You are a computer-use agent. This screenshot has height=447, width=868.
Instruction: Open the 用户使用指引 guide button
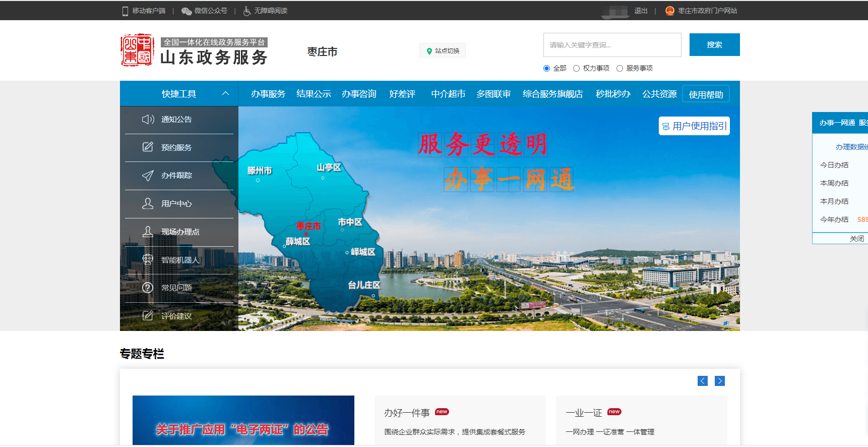coord(694,126)
